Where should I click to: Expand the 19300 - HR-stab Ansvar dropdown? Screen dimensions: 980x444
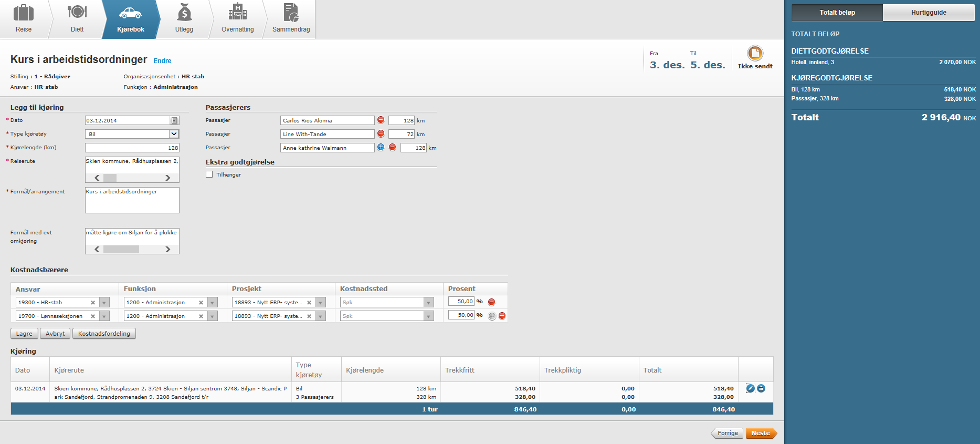[x=104, y=303]
